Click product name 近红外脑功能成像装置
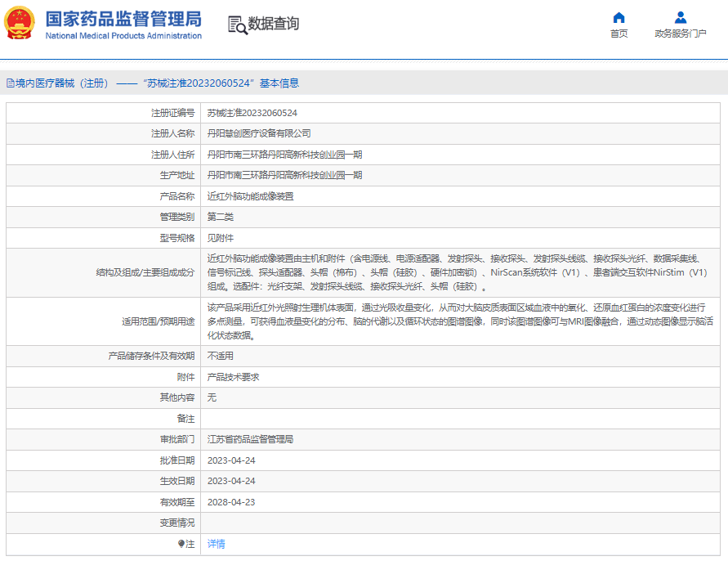728x561 pixels. 250,196
